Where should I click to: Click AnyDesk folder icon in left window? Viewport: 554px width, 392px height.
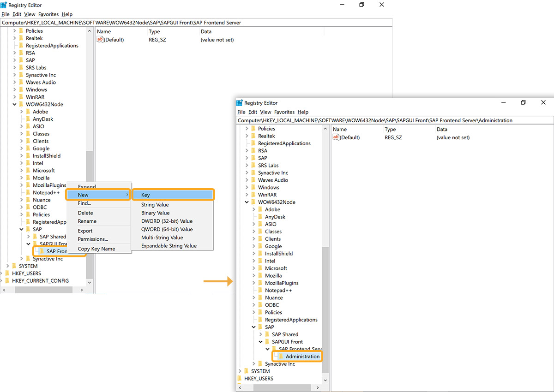click(x=28, y=119)
